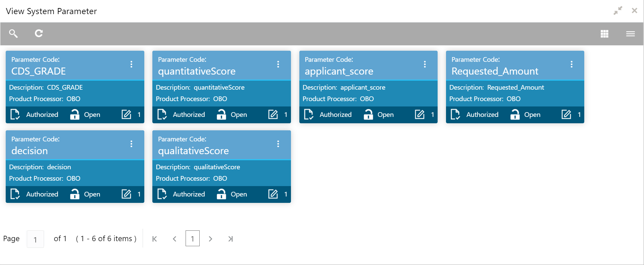Click the Open lock icon on Requested_Amount
Screen dimensions: 644x265
coord(515,115)
